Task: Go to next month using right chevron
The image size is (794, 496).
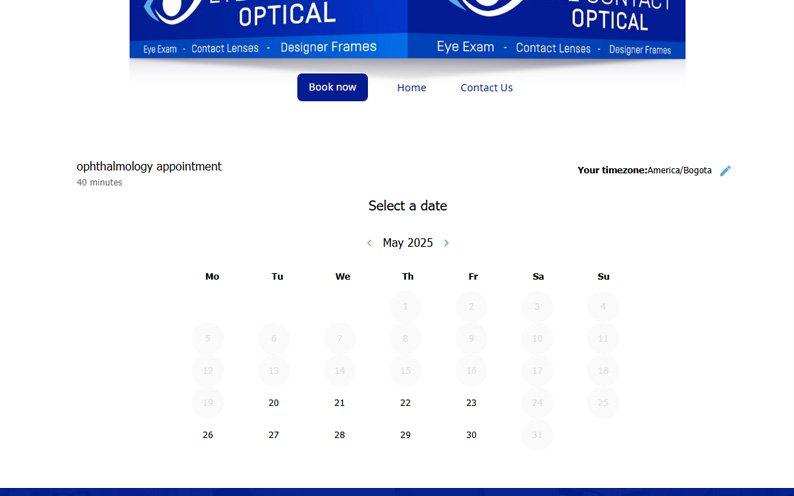Action: (446, 243)
